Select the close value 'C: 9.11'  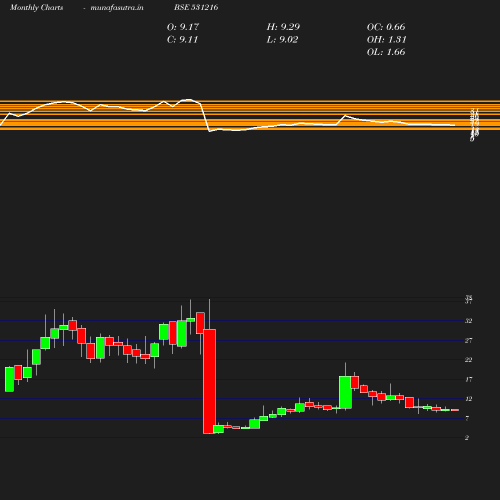coord(182,39)
